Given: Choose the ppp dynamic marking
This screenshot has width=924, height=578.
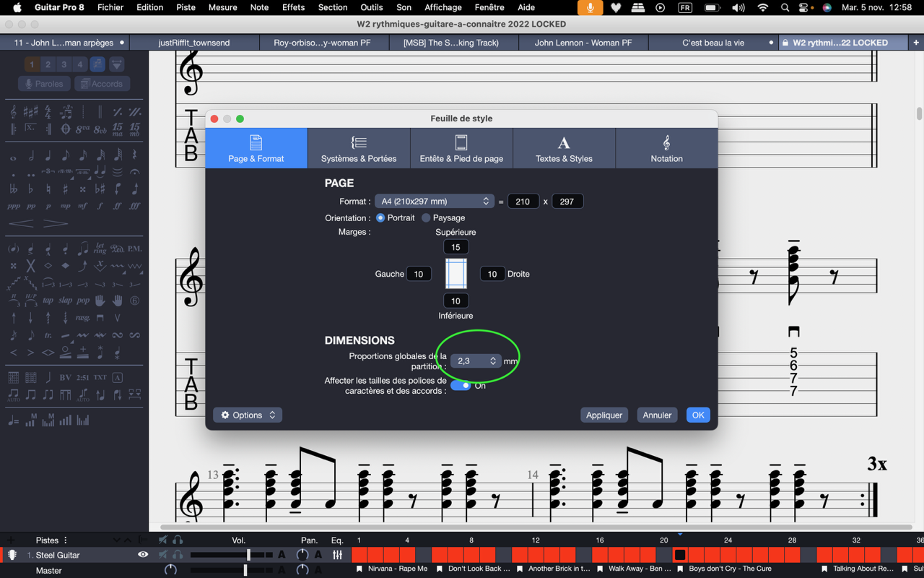Looking at the screenshot, I should [x=14, y=206].
